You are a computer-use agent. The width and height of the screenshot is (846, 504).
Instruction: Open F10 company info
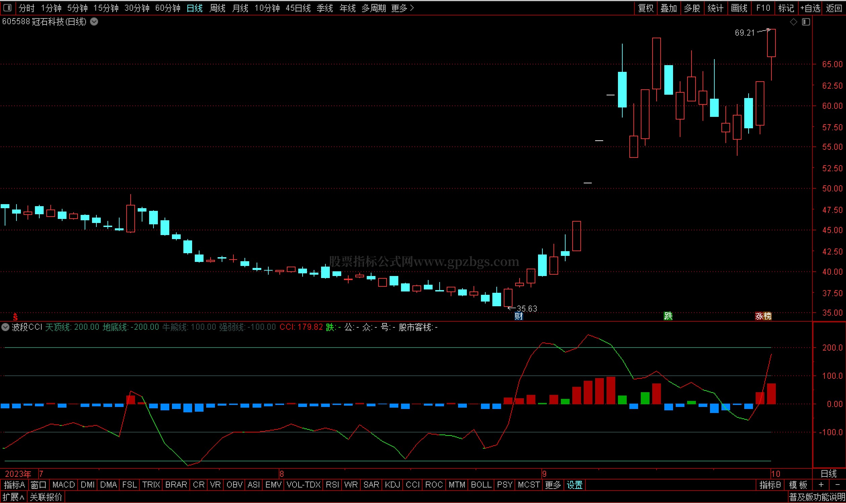pos(763,8)
